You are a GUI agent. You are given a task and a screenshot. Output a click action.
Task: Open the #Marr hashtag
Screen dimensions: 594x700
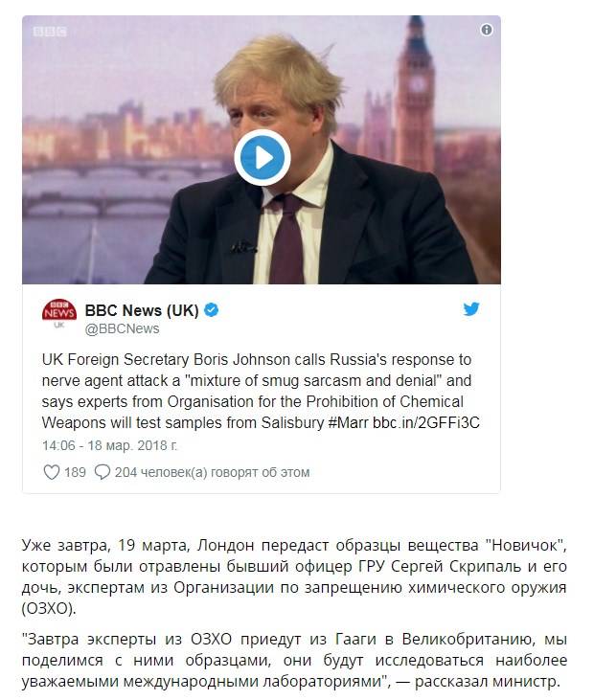click(x=348, y=422)
